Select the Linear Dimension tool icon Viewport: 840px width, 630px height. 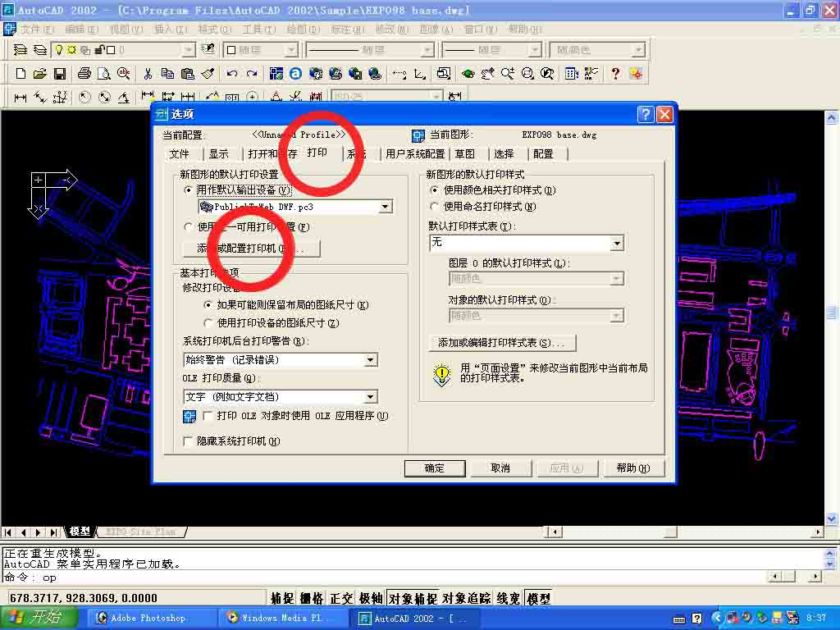point(21,97)
